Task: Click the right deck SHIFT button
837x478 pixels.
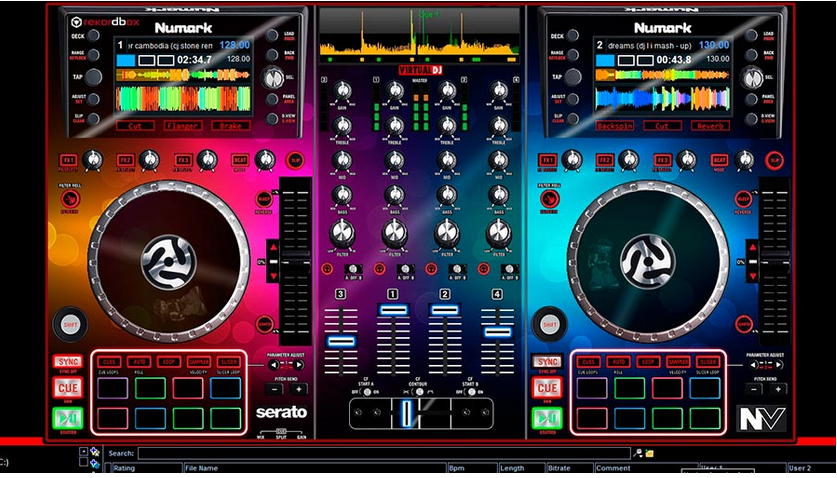Action: pyautogui.click(x=549, y=324)
